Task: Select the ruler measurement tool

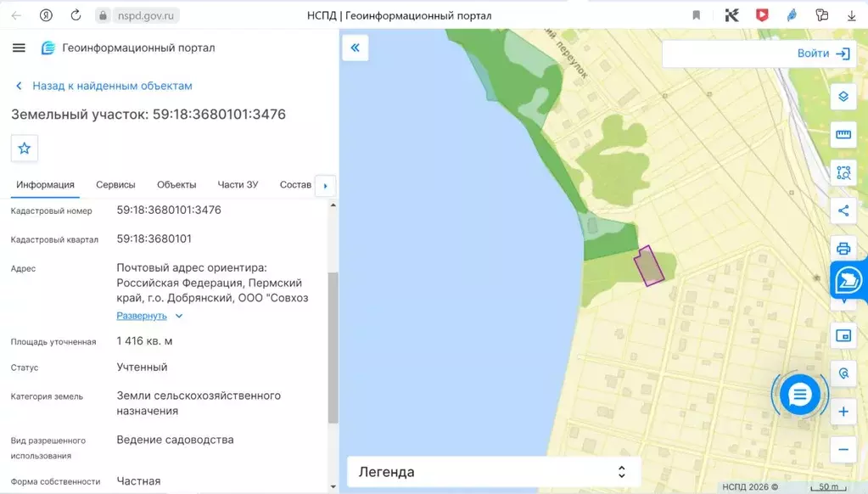Action: tap(843, 135)
